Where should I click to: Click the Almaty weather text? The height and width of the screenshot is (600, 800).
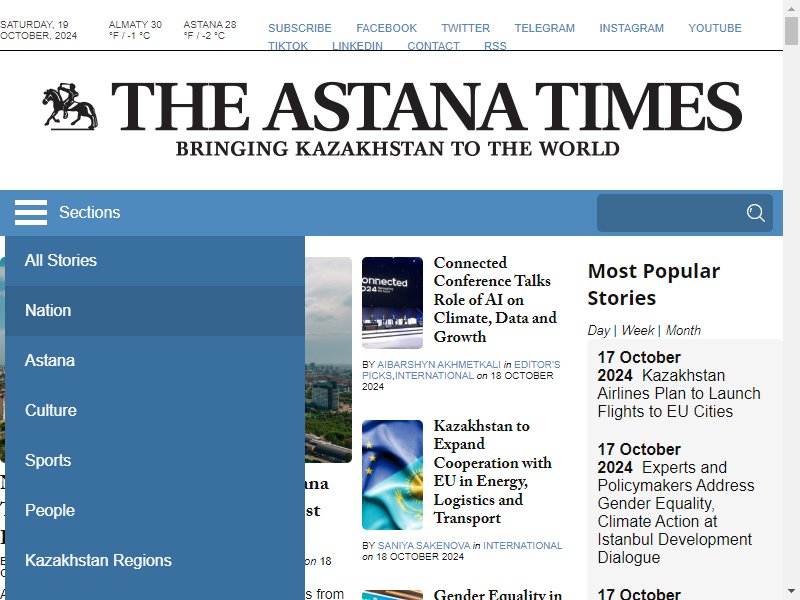pos(135,30)
